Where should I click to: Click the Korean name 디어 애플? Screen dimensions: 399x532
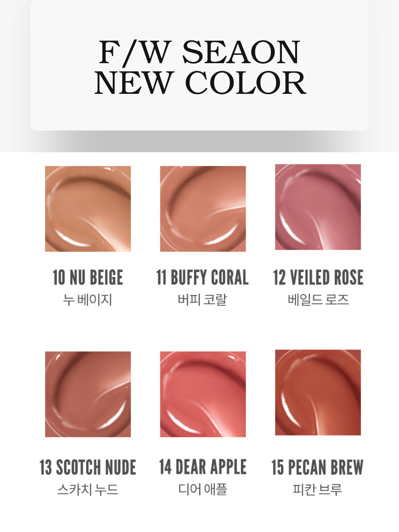tap(203, 489)
